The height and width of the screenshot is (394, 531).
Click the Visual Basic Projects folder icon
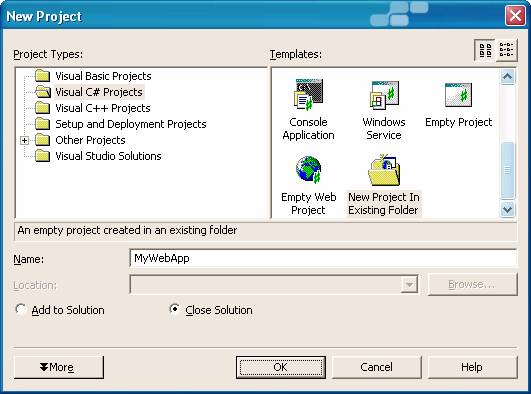coord(43,76)
